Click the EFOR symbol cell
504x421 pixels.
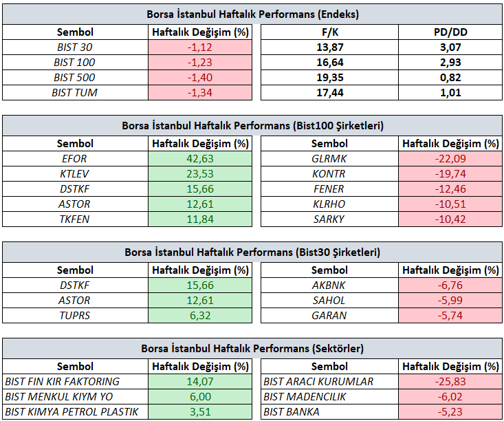point(75,159)
